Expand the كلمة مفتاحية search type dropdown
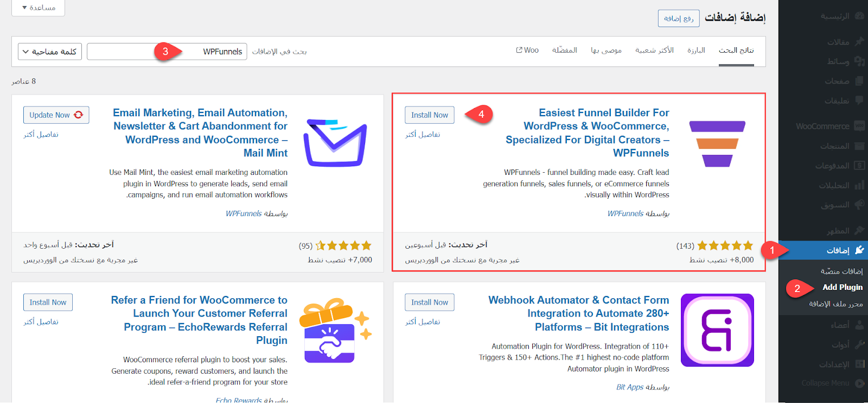 pyautogui.click(x=50, y=52)
